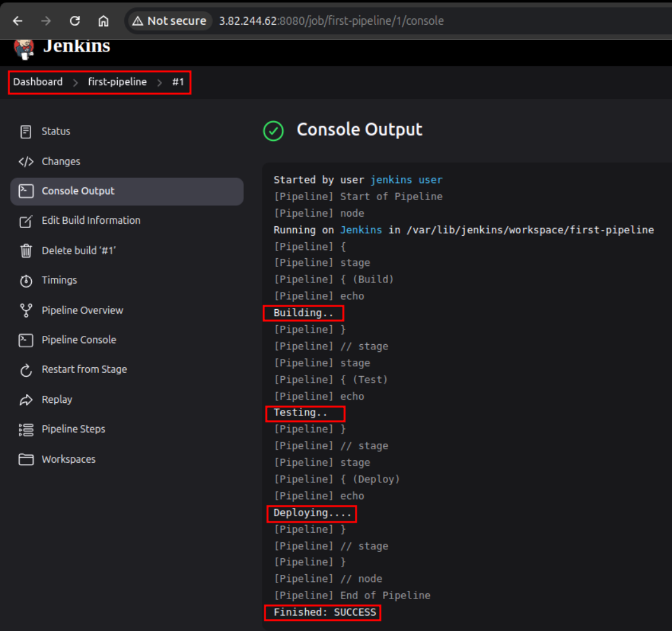Click the 'Testing..' console line
672x631 pixels.
tap(301, 412)
